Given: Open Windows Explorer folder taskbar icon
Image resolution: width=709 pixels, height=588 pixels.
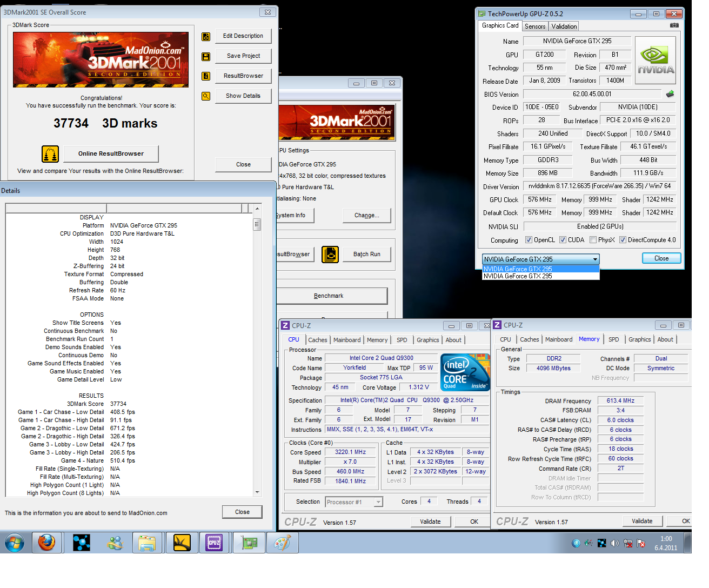Looking at the screenshot, I should click(147, 543).
